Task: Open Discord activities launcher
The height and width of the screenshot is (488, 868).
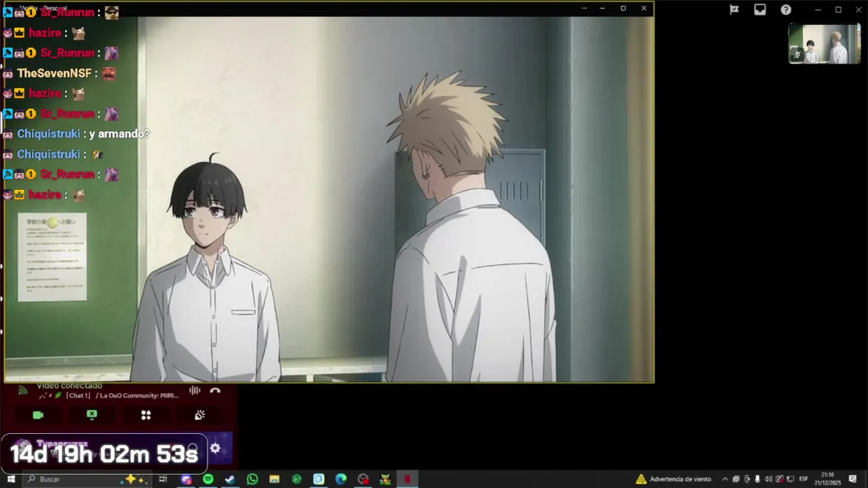Action: pos(146,415)
